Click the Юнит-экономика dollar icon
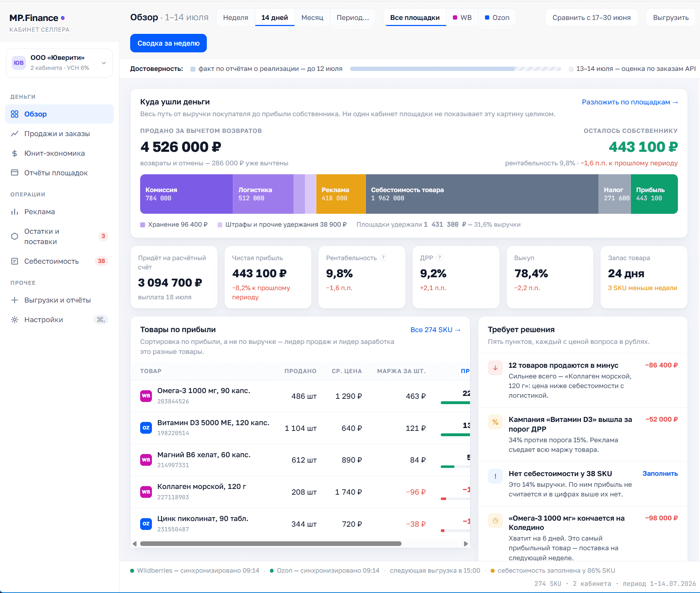Viewport: 700px width, 593px height. click(15, 153)
